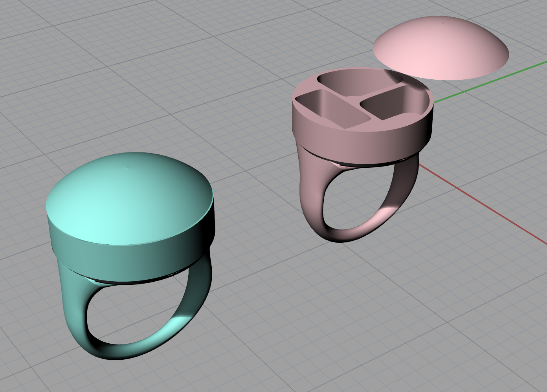This screenshot has width=547, height=392.
Task: Select the detached pink dome lid
Action: (x=440, y=47)
